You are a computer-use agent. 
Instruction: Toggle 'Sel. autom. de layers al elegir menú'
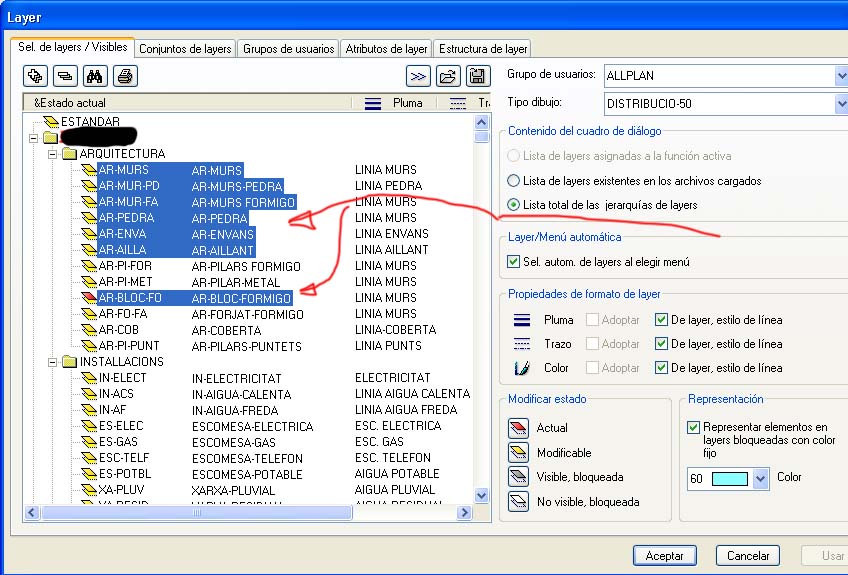point(513,262)
